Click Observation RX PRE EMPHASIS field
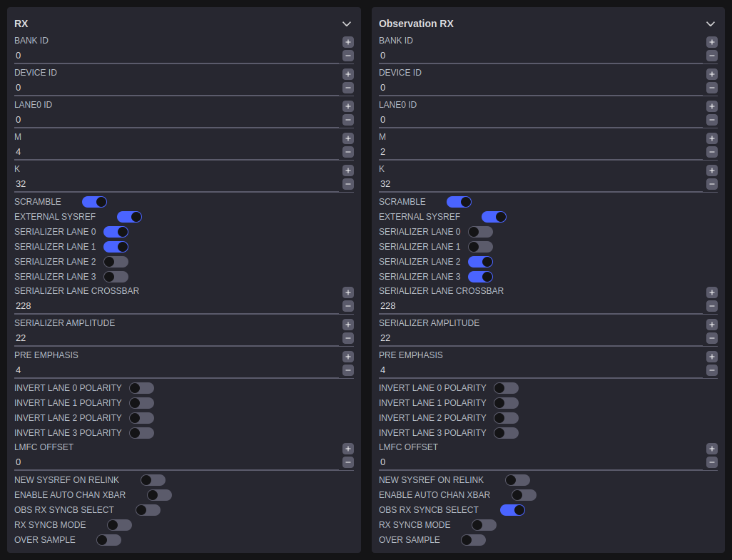This screenshot has height=560, width=732. (541, 370)
